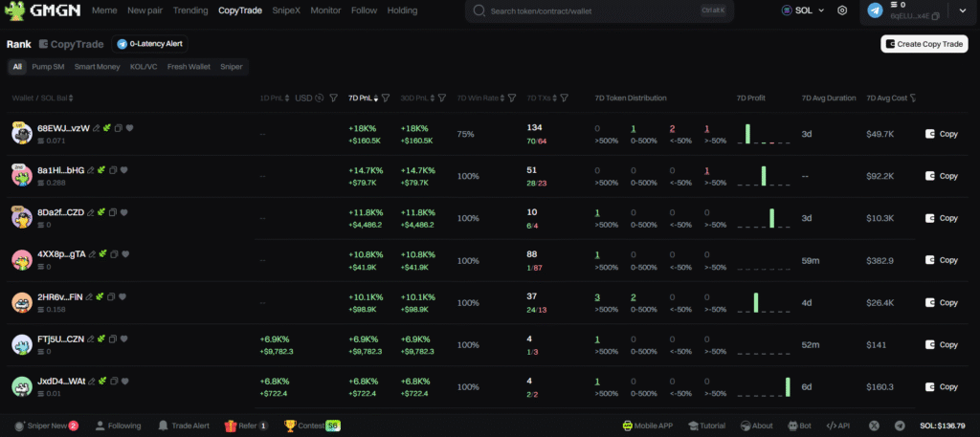The width and height of the screenshot is (980, 437).
Task: Switch to the CopyTrade sub-tab beside Rank
Action: (71, 44)
